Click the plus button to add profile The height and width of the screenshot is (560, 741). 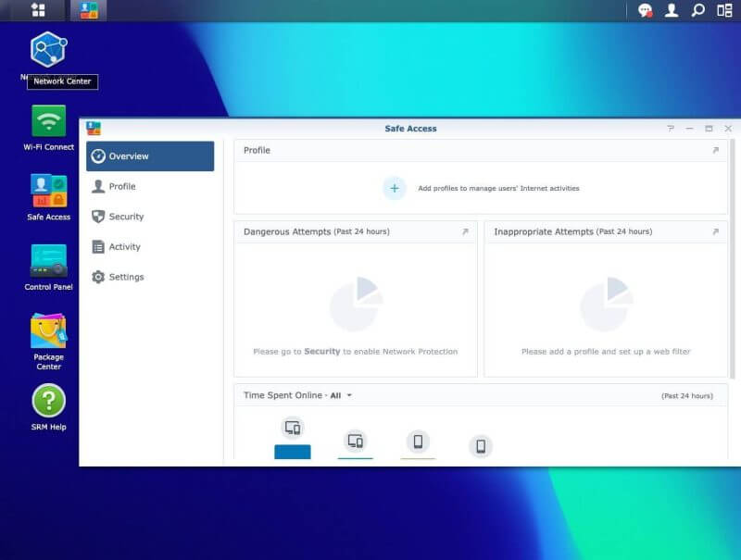click(x=395, y=189)
